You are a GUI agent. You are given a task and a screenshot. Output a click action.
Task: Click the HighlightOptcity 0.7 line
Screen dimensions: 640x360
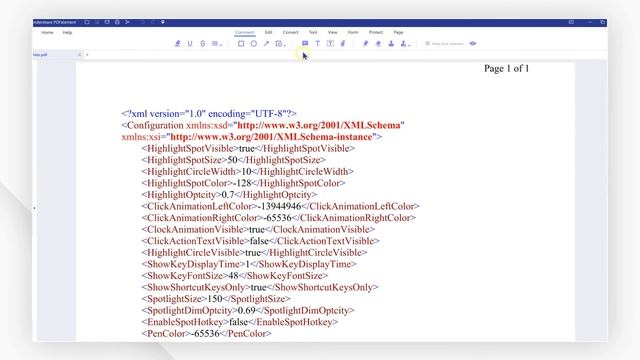click(229, 195)
